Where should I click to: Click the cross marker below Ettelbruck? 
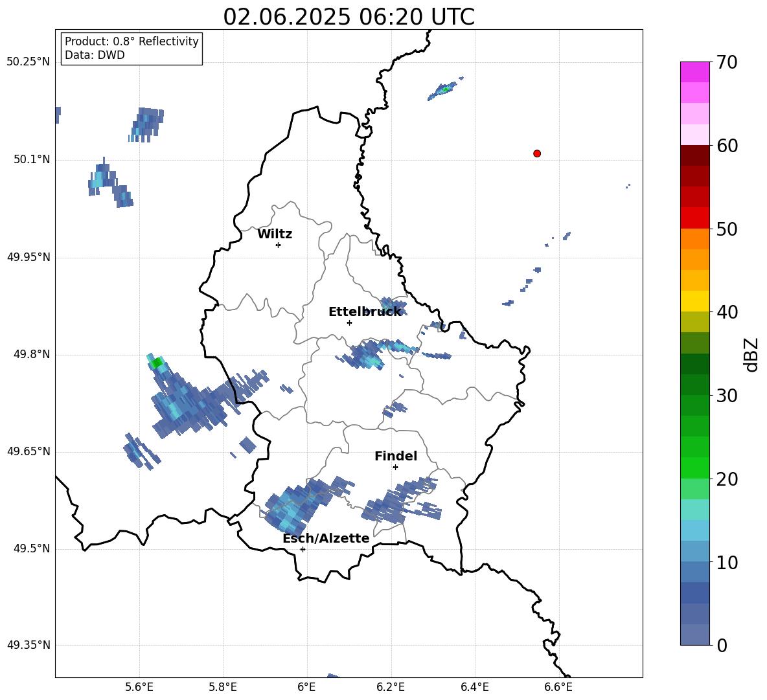point(349,322)
